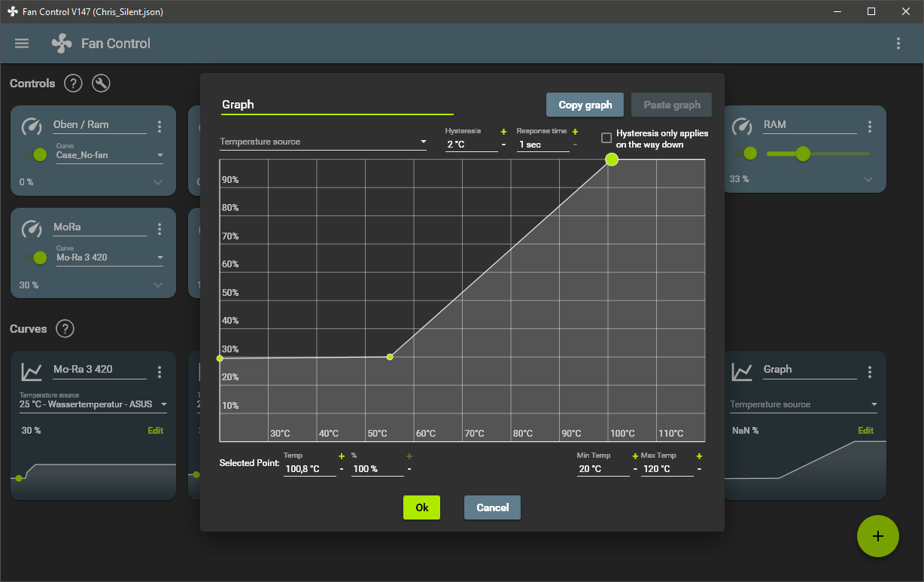Click Cancel to dismiss the Graph dialog
The height and width of the screenshot is (582, 924).
[492, 507]
